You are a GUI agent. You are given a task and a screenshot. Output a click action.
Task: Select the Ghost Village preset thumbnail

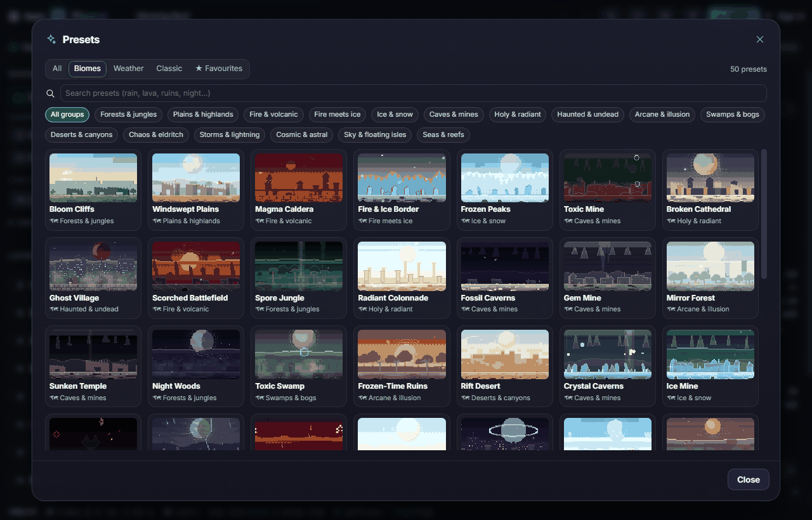[x=93, y=266]
